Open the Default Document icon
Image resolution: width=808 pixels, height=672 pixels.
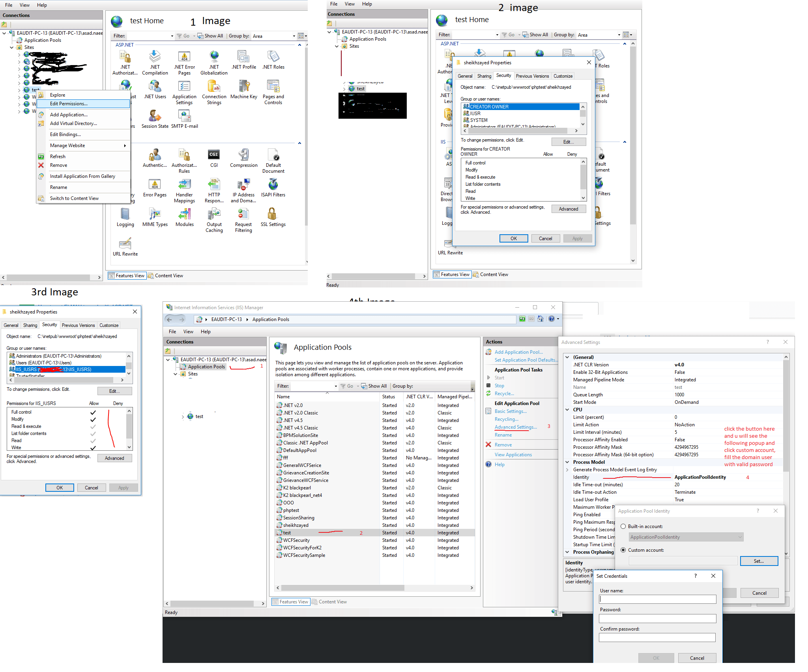pos(273,155)
